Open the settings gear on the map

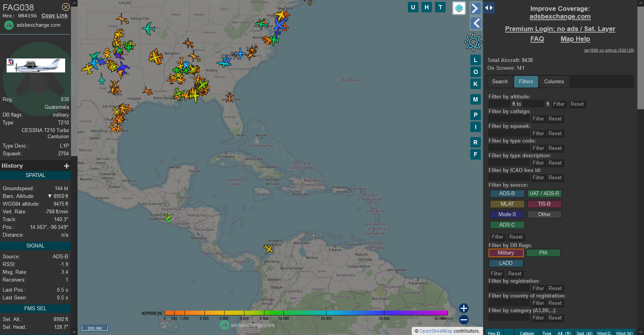473,42
